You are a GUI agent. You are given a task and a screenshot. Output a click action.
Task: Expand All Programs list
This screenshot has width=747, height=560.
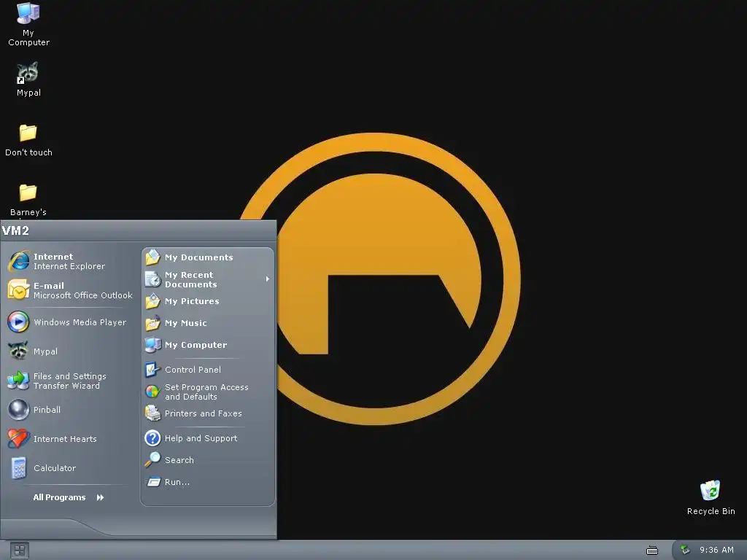(x=69, y=497)
